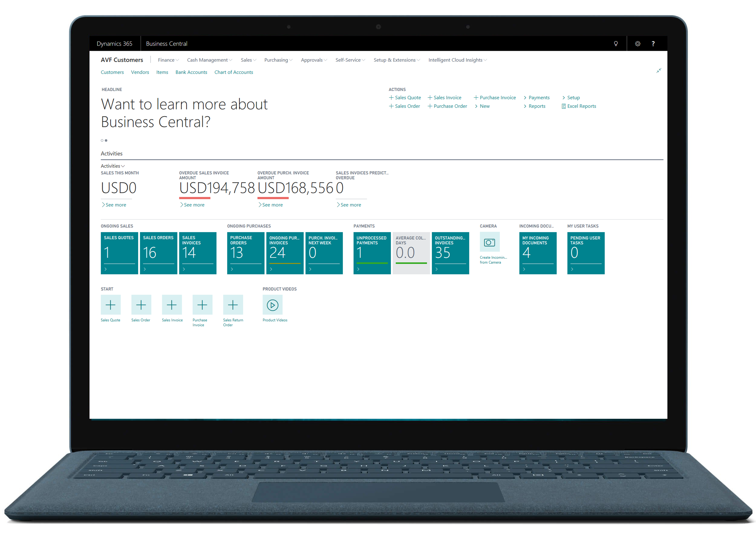Expand the Setup action group
The height and width of the screenshot is (549, 756).
(571, 98)
